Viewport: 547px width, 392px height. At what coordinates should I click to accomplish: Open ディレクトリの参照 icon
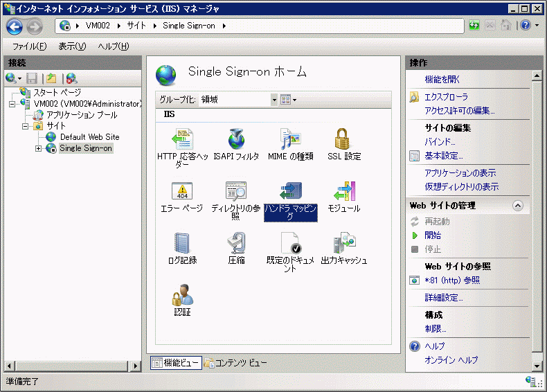coord(236,190)
